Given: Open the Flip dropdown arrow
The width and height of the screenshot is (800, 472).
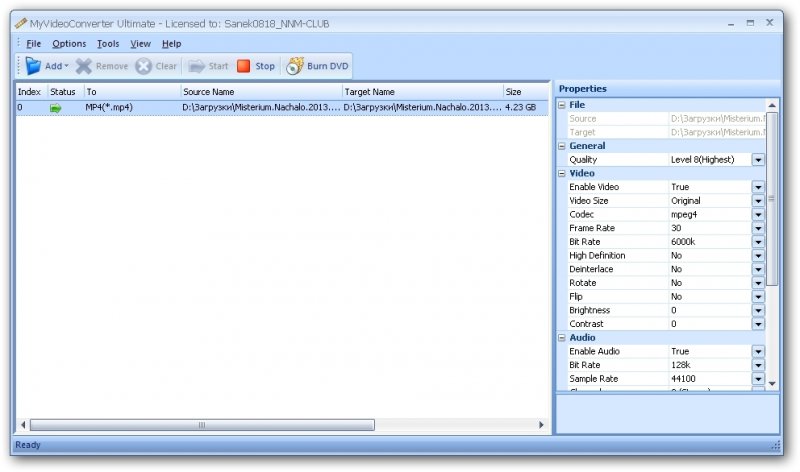Looking at the screenshot, I should [x=758, y=297].
